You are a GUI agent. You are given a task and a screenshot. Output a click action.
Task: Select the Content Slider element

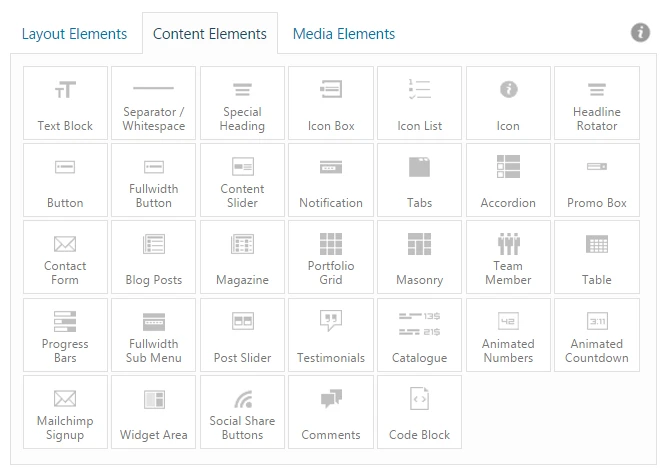(242, 180)
